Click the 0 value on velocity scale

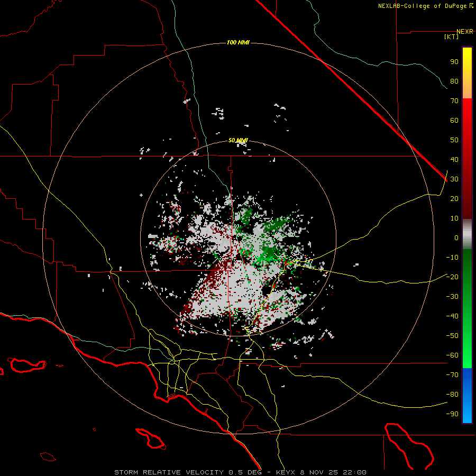(456, 238)
